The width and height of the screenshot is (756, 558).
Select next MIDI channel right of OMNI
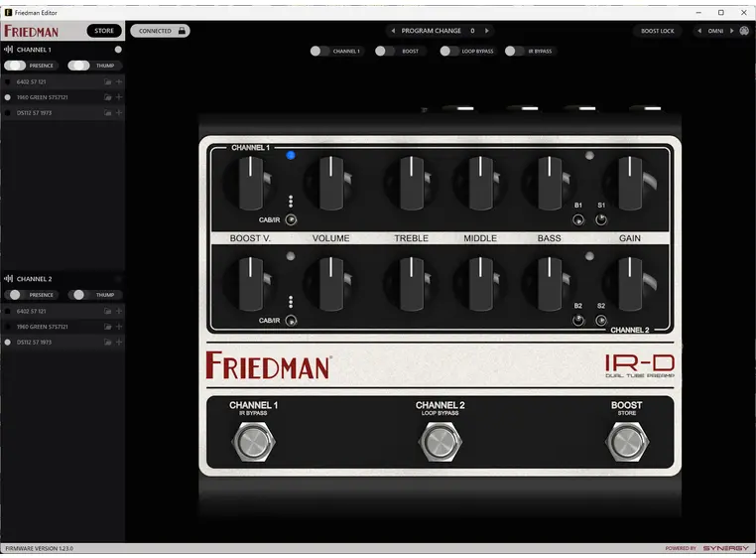[x=732, y=31]
